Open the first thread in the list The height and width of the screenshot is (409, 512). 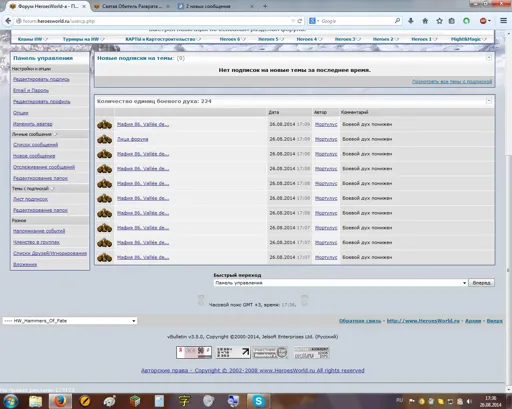(143, 124)
